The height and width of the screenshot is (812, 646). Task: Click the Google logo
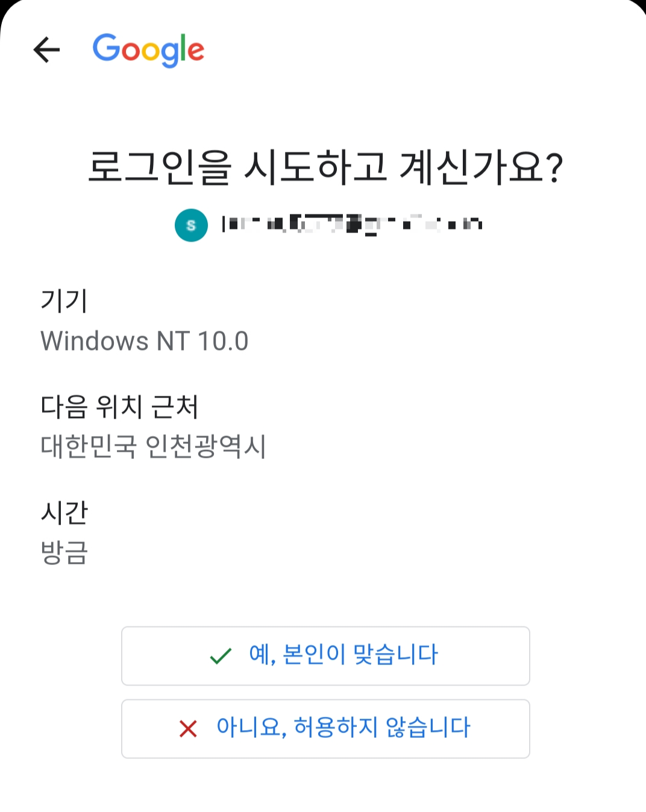tap(148, 50)
